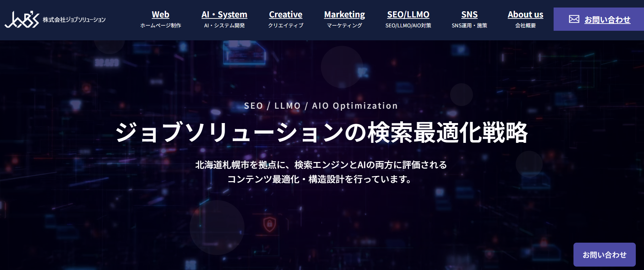The width and height of the screenshot is (644, 270).
Task: Click the header お問い合わせ button
Action: 599,19
